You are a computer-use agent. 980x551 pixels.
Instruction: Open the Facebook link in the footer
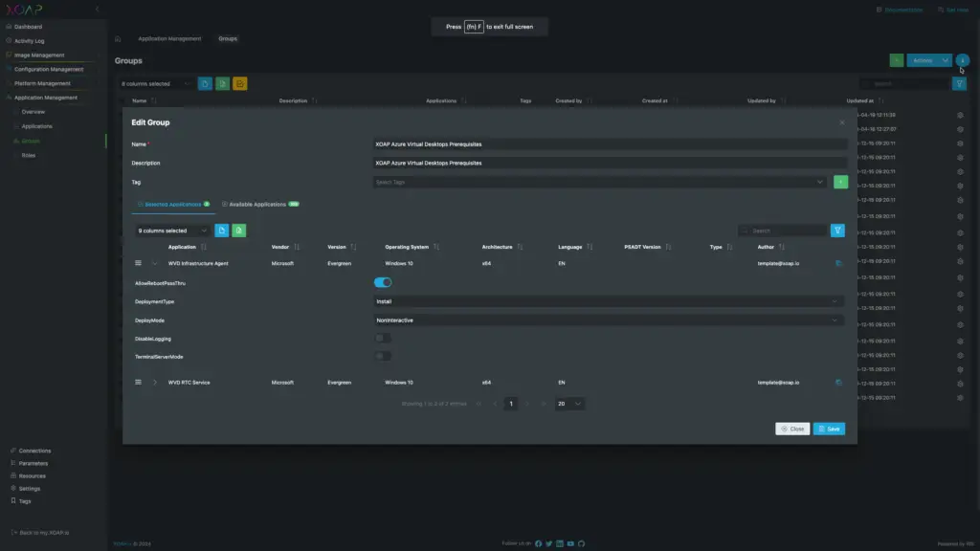tap(538, 543)
